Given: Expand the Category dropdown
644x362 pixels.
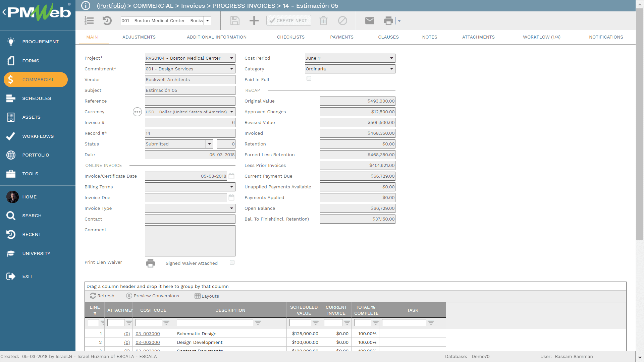Looking at the screenshot, I should click(x=391, y=69).
